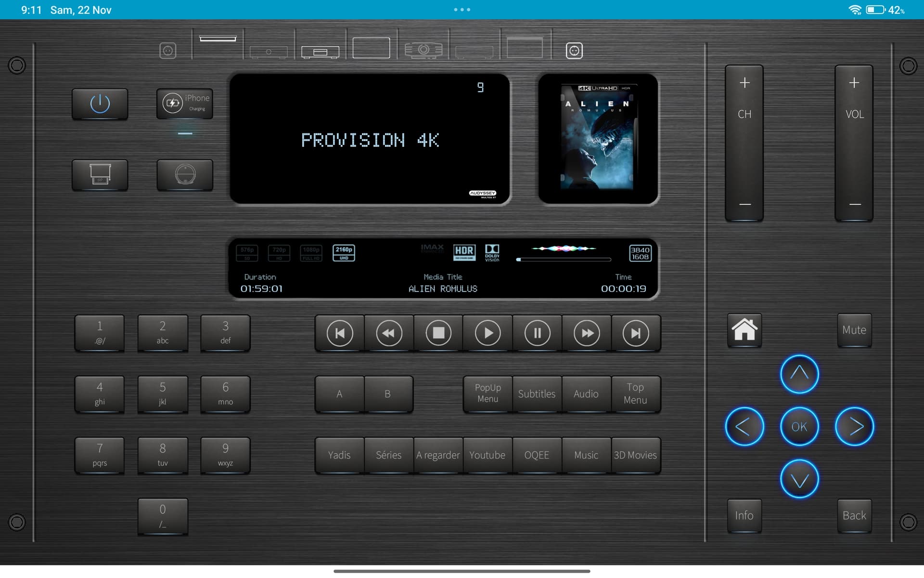Skip to next chapter
The height and width of the screenshot is (578, 924).
pos(635,333)
